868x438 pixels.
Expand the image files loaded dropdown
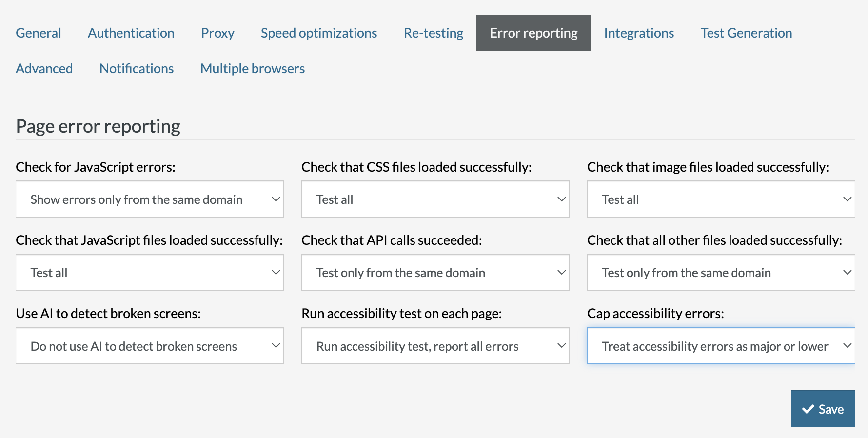coord(721,199)
